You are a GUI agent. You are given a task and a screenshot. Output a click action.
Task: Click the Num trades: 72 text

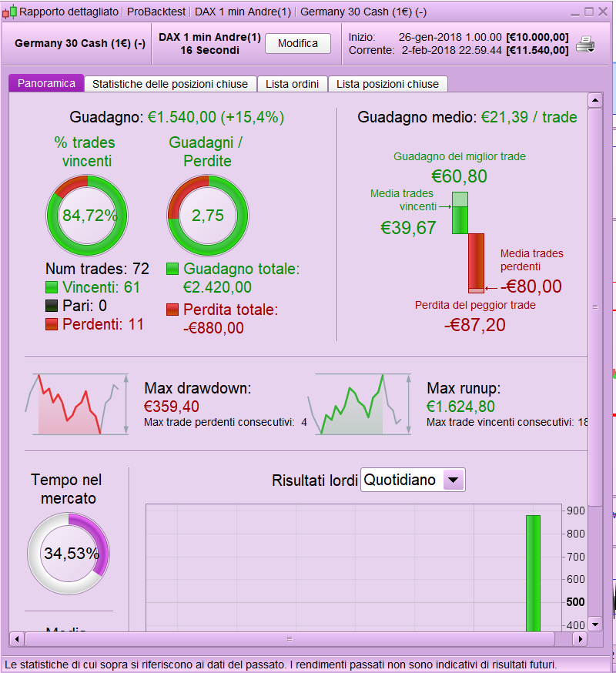click(x=98, y=269)
